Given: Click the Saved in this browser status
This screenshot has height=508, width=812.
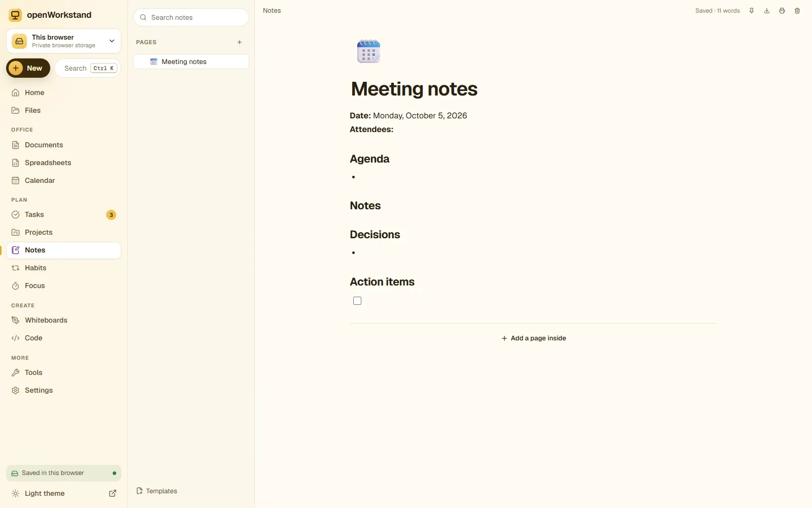Looking at the screenshot, I should click(64, 473).
